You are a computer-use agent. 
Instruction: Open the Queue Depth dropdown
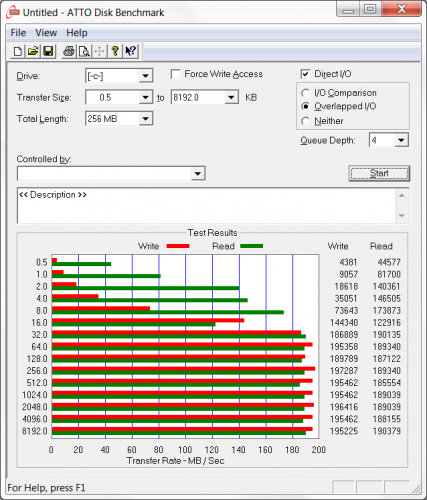(401, 140)
